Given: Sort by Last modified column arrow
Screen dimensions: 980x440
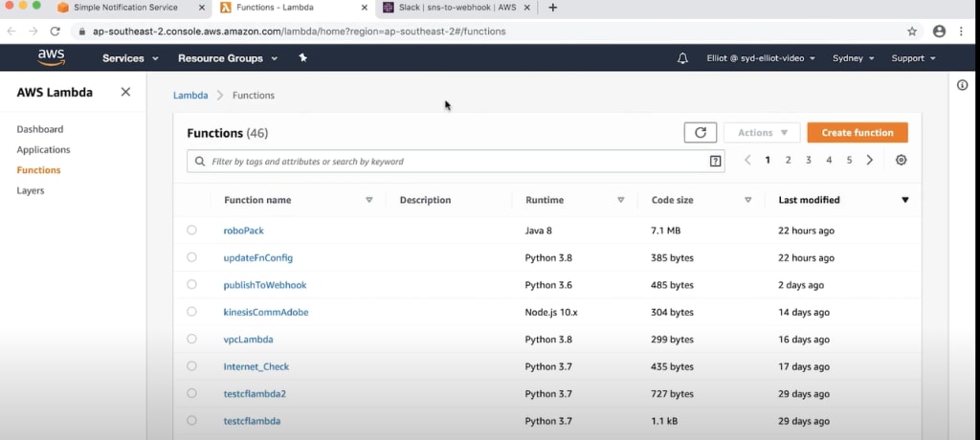Looking at the screenshot, I should [x=905, y=200].
